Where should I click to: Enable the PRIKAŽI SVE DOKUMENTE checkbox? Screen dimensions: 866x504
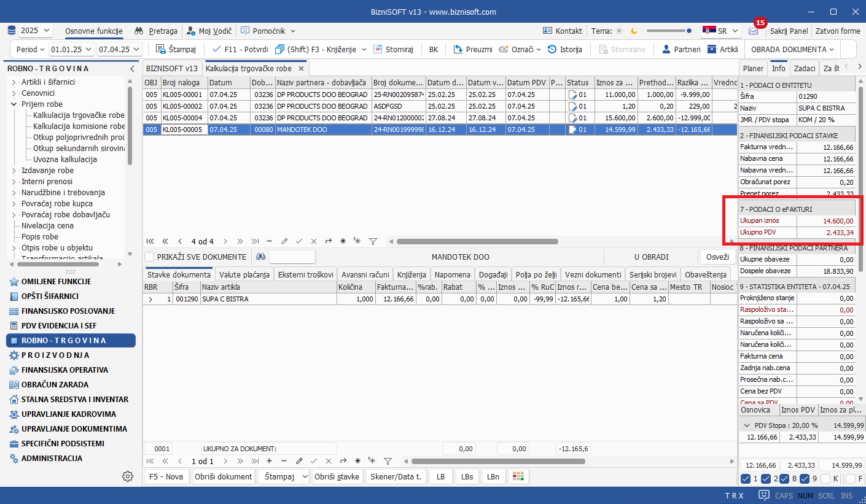[x=150, y=257]
